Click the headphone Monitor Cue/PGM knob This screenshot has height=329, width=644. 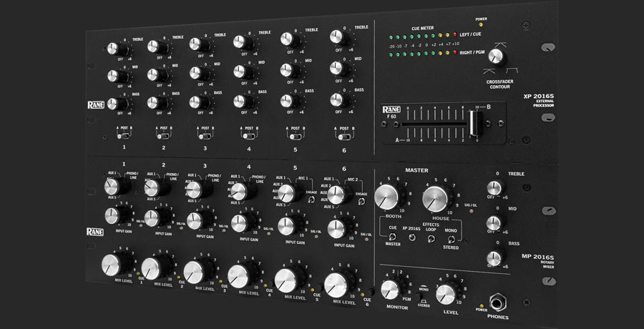coord(391,290)
